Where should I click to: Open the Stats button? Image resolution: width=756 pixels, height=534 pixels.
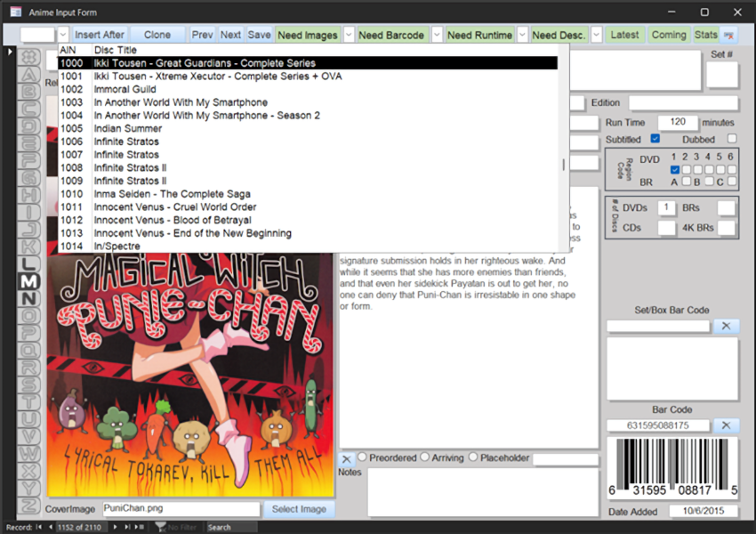pyautogui.click(x=706, y=36)
